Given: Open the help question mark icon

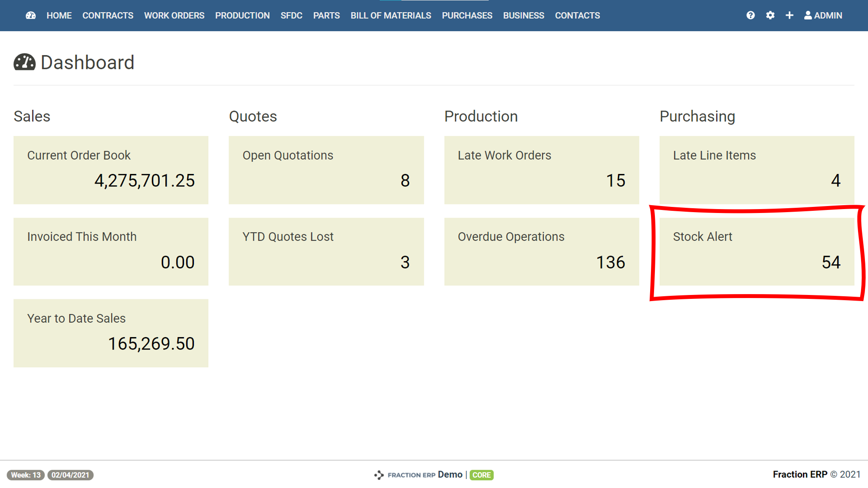Looking at the screenshot, I should pyautogui.click(x=750, y=16).
